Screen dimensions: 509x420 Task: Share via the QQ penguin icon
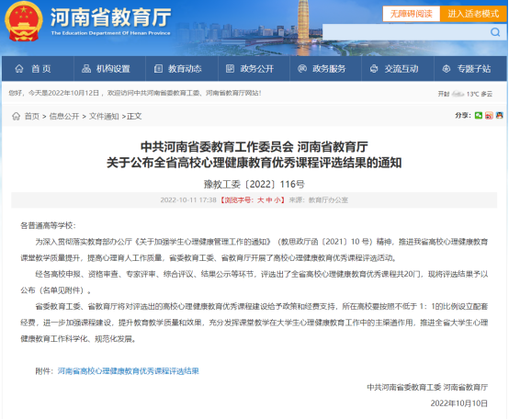coord(499,115)
